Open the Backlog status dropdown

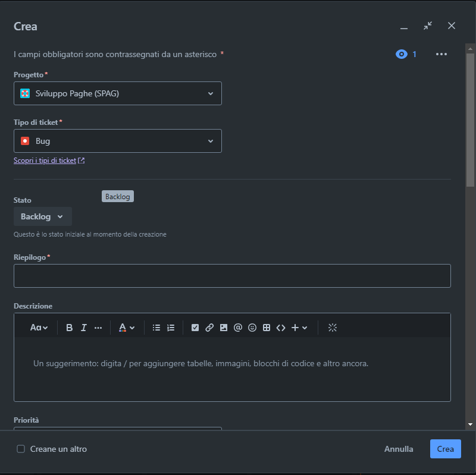(x=42, y=216)
